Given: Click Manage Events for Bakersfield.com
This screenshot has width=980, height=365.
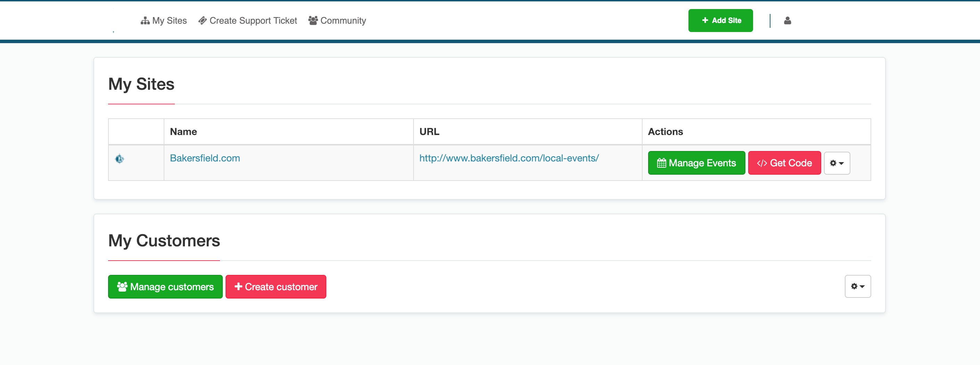Looking at the screenshot, I should click(x=696, y=163).
